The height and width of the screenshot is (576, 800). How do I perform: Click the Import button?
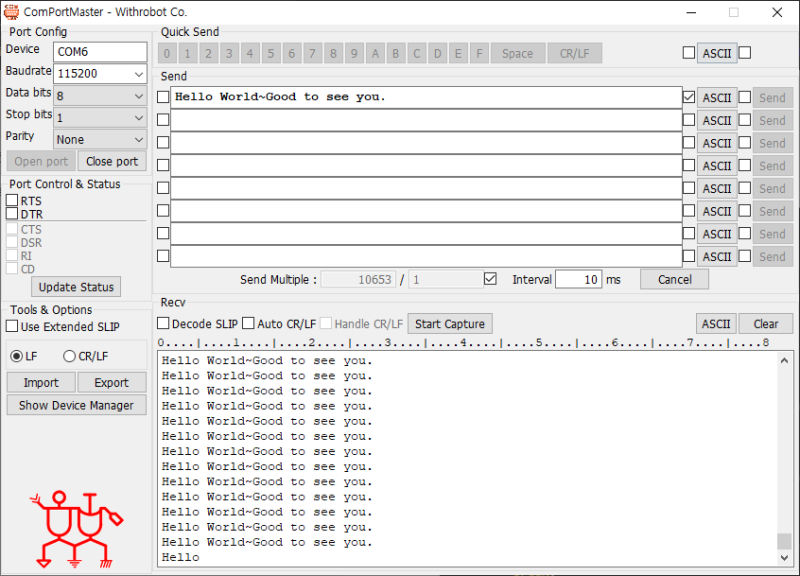tap(41, 383)
